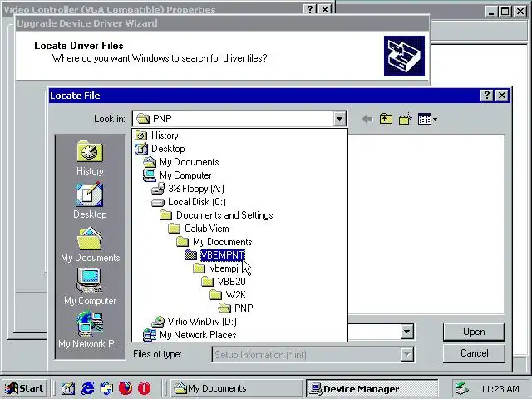Select the highlighted VBEMPNT folder
This screenshot has width=532, height=399.
(x=222, y=255)
